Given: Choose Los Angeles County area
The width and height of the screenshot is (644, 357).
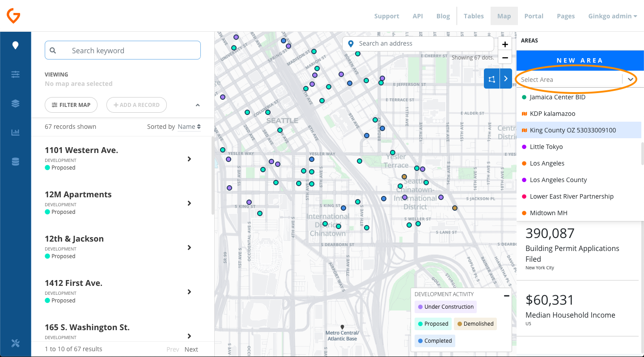Looking at the screenshot, I should [x=579, y=180].
